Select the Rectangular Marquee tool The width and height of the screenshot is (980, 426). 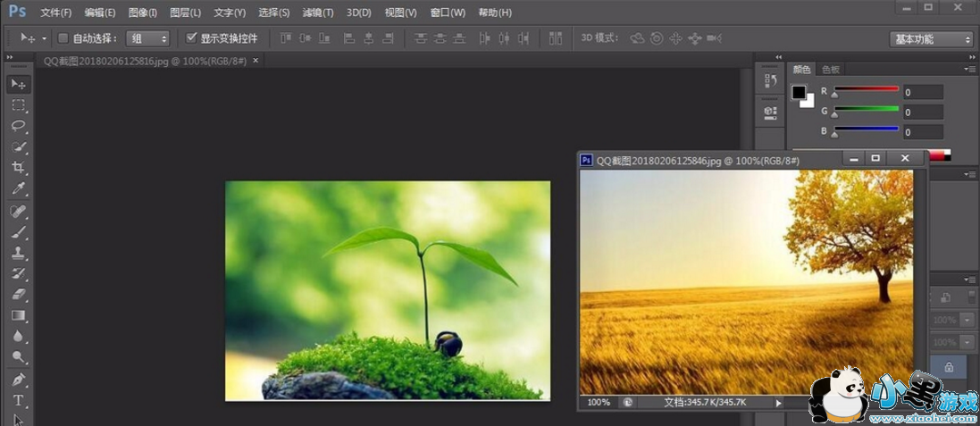point(18,105)
